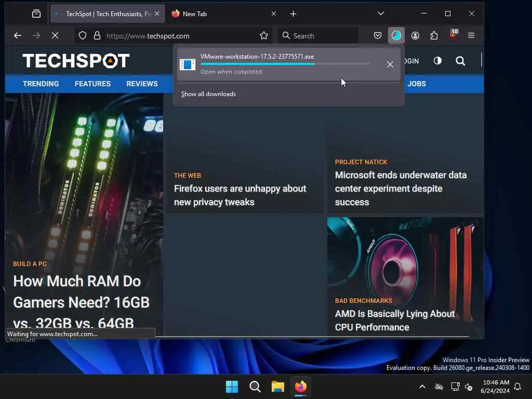Switch to the TechSpot tab
Image resolution: width=532 pixels, height=399 pixels.
coord(108,14)
